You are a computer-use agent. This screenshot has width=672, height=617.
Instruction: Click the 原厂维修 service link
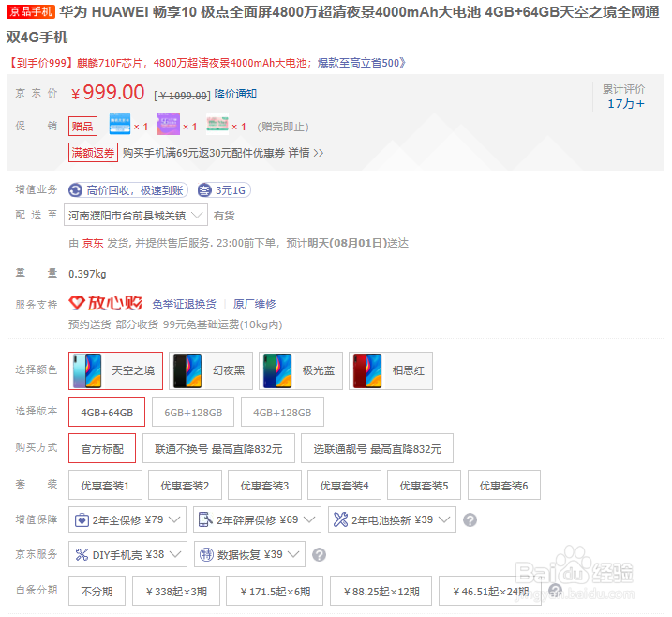click(x=255, y=304)
